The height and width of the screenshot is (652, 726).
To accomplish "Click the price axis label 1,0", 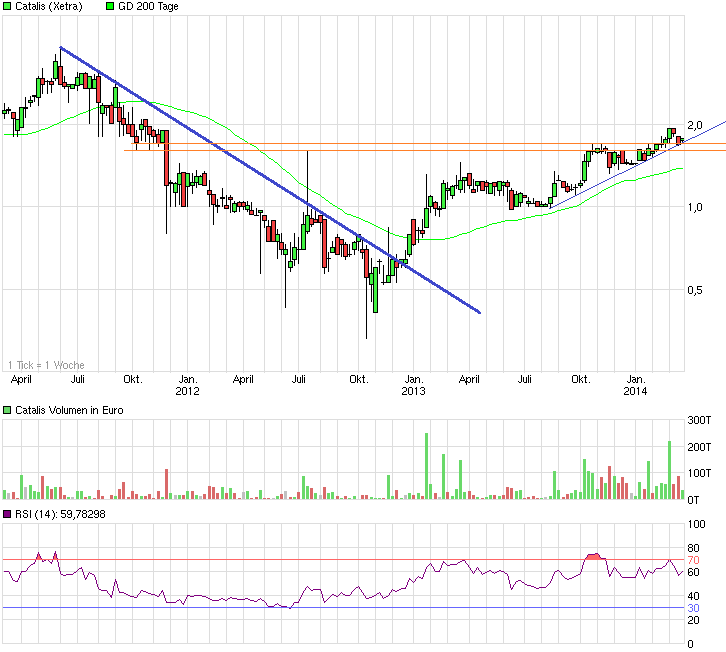I will coord(695,207).
